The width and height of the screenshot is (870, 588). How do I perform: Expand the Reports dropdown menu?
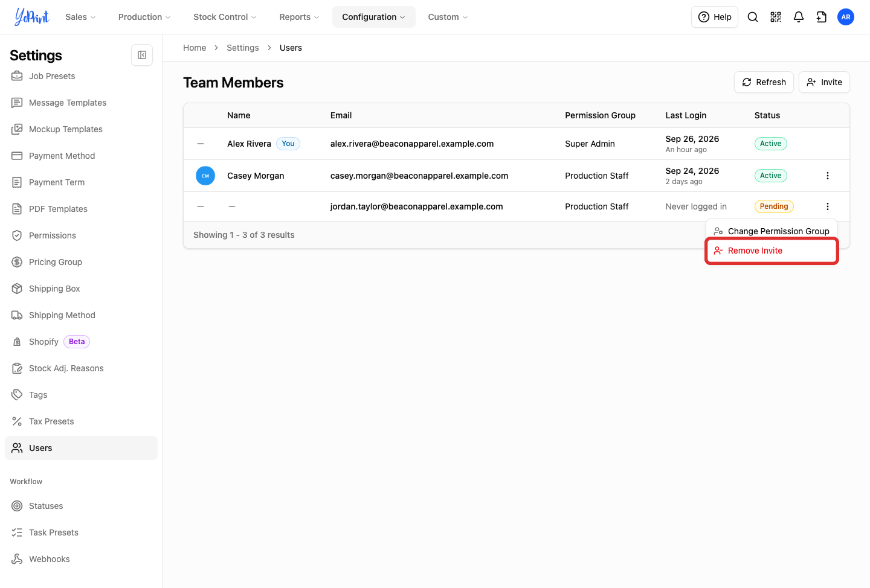[x=299, y=17]
